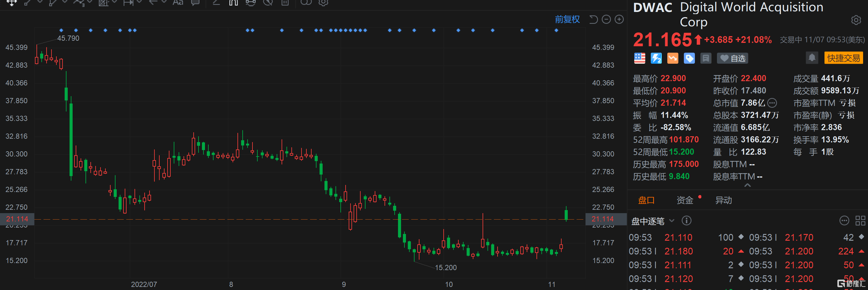
Task: Switch to the 资金 tab
Action: [685, 200]
